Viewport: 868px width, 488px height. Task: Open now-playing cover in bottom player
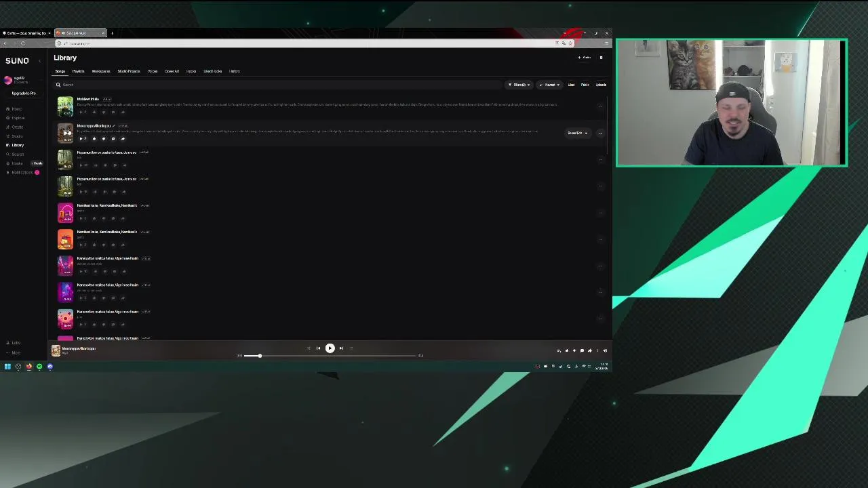click(x=56, y=350)
